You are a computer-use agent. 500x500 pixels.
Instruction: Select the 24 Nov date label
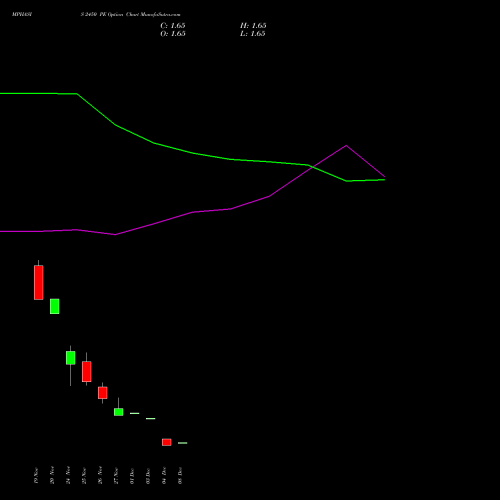[x=68, y=476]
